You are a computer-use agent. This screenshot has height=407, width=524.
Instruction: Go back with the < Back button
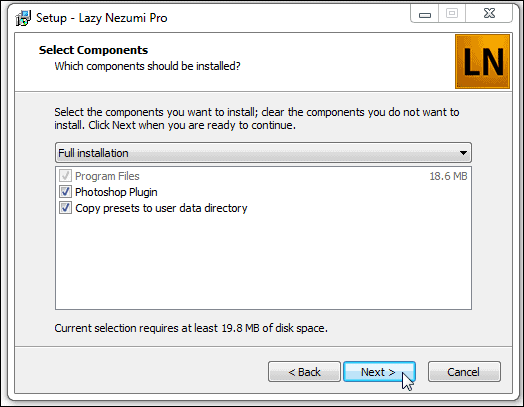tap(304, 372)
